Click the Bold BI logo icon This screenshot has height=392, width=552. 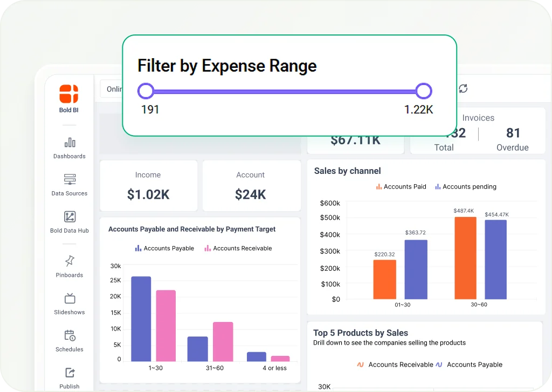click(x=69, y=94)
